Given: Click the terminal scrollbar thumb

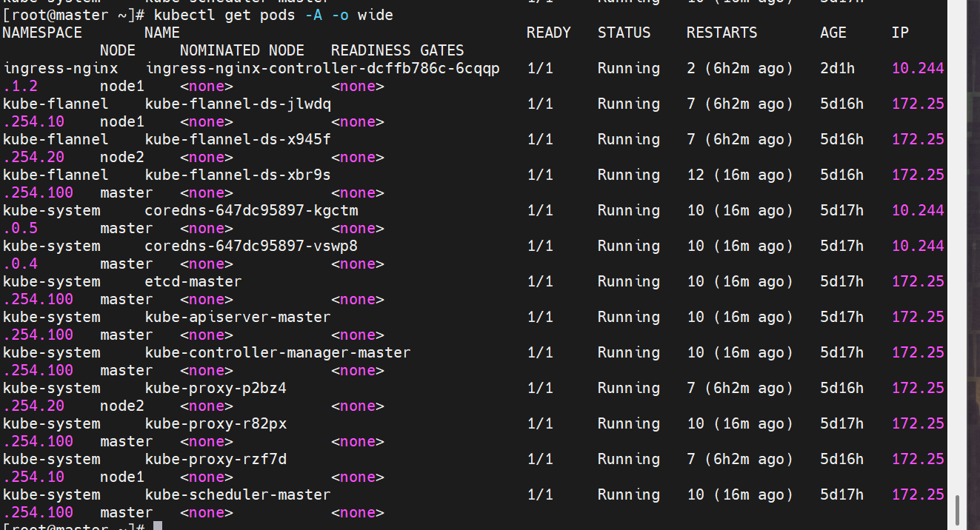Looking at the screenshot, I should tap(957, 509).
